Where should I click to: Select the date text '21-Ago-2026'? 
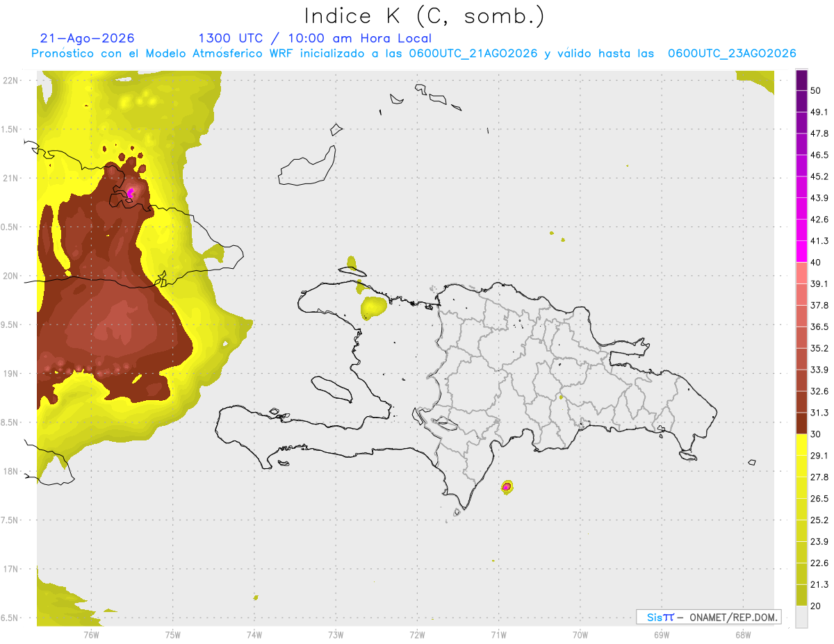87,38
